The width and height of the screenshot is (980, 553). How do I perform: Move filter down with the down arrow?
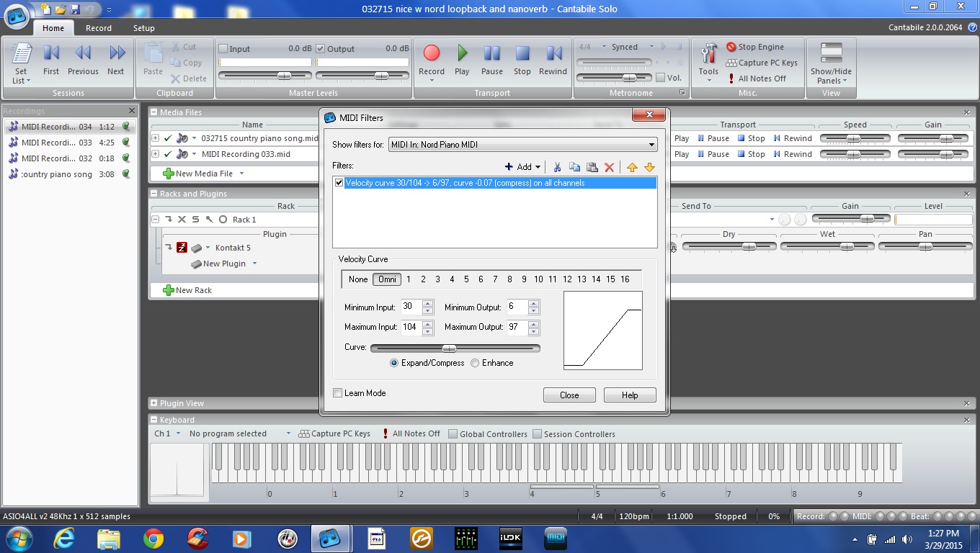pyautogui.click(x=649, y=167)
